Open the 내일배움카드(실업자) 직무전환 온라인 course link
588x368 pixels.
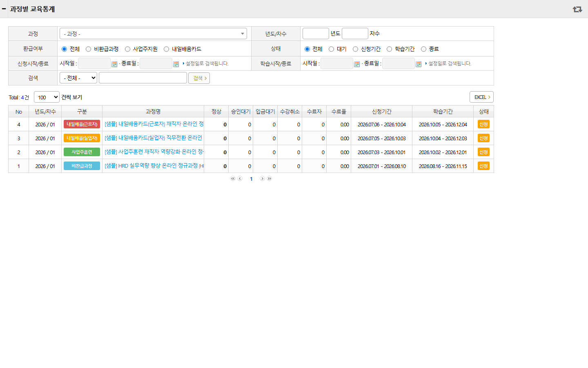[154, 138]
